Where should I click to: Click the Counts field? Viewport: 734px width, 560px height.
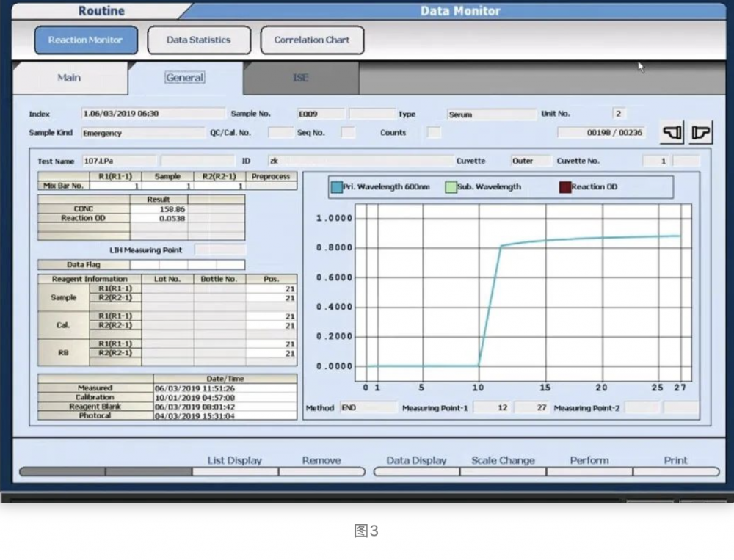pyautogui.click(x=434, y=133)
